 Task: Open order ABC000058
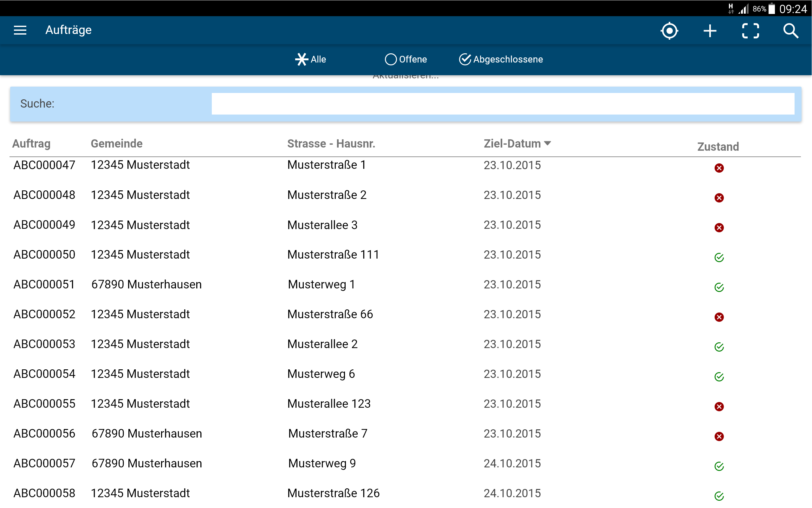point(44,493)
